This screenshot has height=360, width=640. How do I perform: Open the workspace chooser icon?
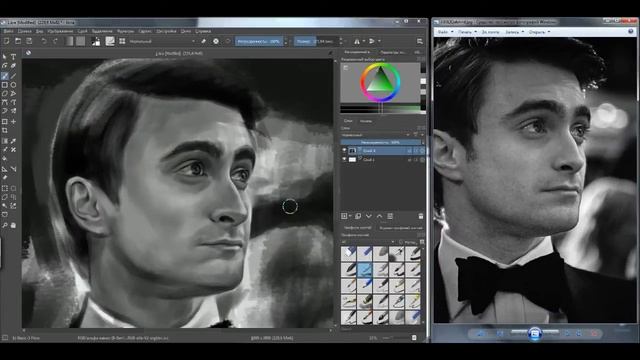(x=420, y=41)
